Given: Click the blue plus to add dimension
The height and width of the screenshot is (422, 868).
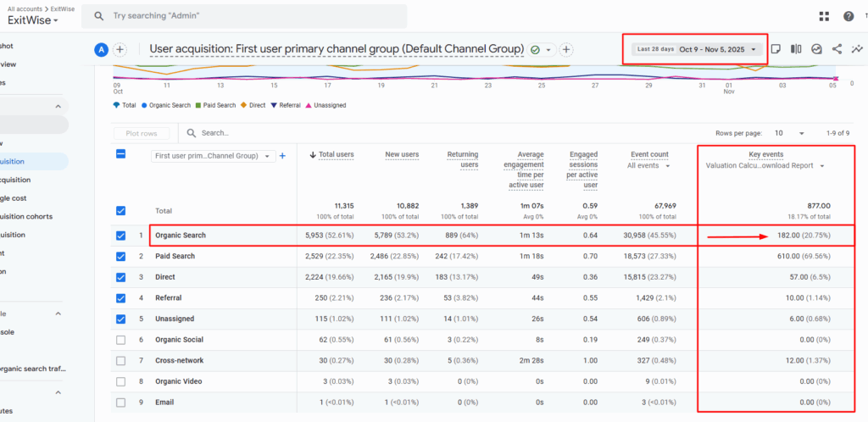Looking at the screenshot, I should pyautogui.click(x=282, y=156).
